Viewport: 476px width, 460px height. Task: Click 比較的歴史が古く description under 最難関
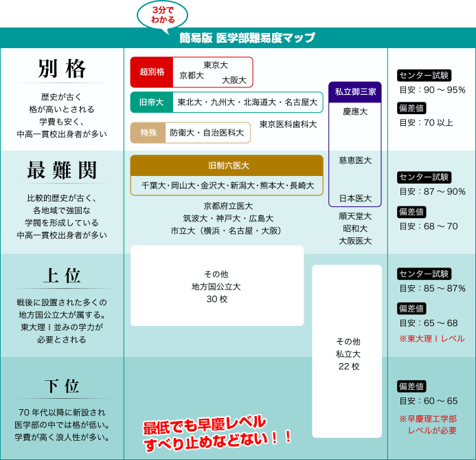(62, 217)
